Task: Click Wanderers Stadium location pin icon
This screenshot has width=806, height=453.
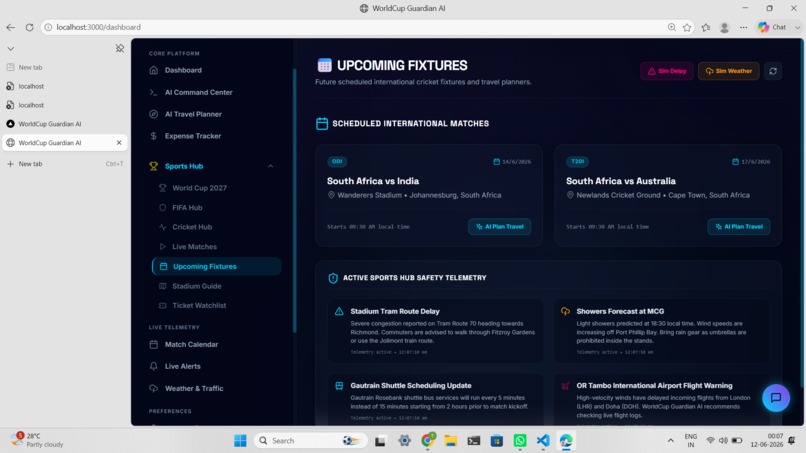Action: (331, 195)
